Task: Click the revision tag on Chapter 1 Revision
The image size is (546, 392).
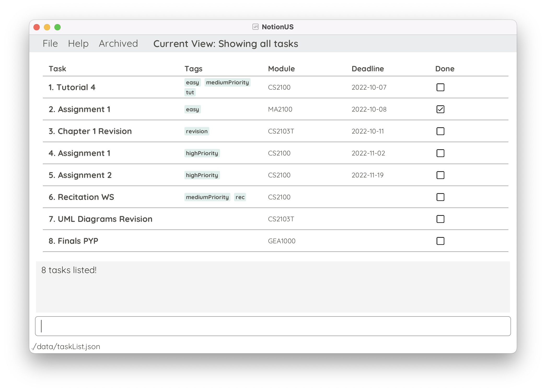Action: tap(196, 131)
